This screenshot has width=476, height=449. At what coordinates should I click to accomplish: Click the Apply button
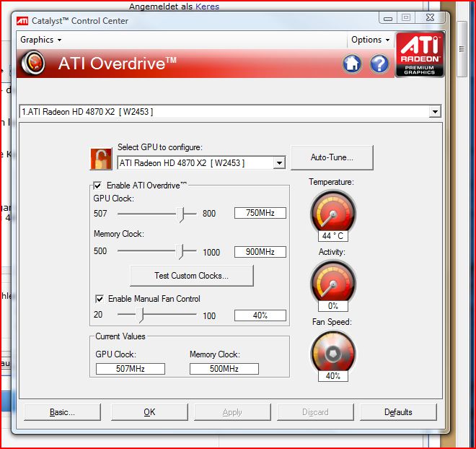(x=232, y=412)
